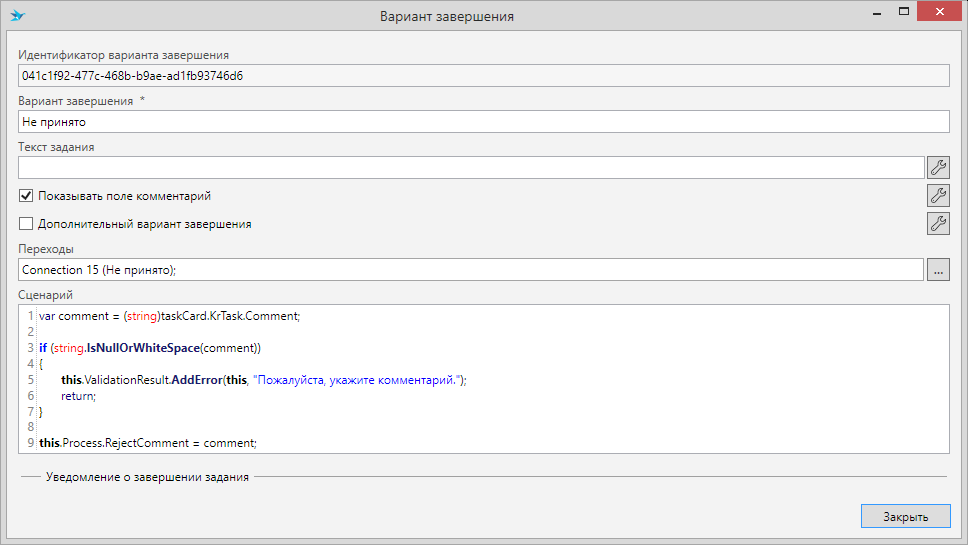The height and width of the screenshot is (545, 968).
Task: Uncheck Показывать поле комментарий checkbox
Action: click(x=27, y=196)
